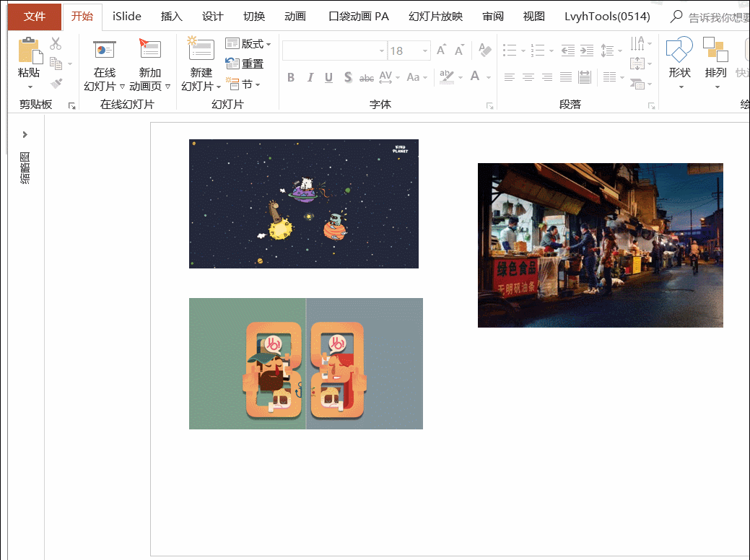Viewport: 750px width, 560px height.
Task: Select the Format Painter brush icon
Action: tap(56, 83)
